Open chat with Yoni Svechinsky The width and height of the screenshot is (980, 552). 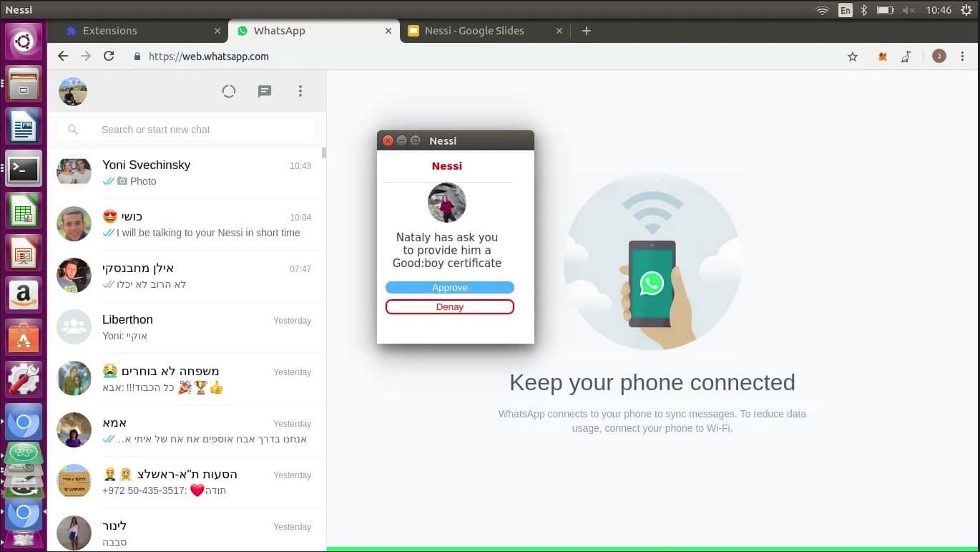[186, 173]
